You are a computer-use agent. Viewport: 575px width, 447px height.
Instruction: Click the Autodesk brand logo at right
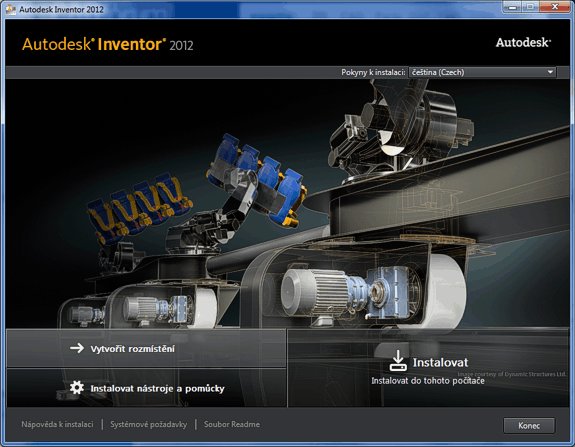(x=523, y=43)
